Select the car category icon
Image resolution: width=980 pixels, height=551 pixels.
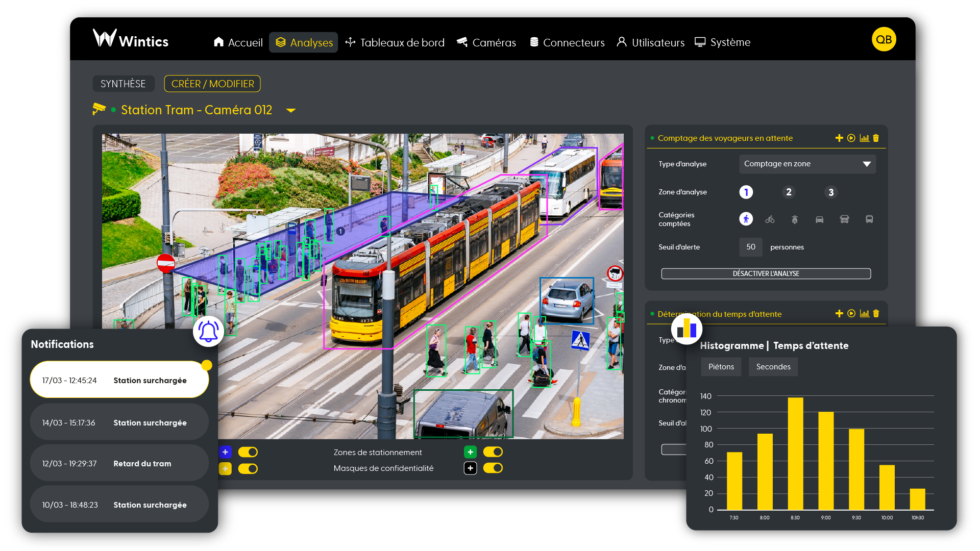pyautogui.click(x=819, y=220)
